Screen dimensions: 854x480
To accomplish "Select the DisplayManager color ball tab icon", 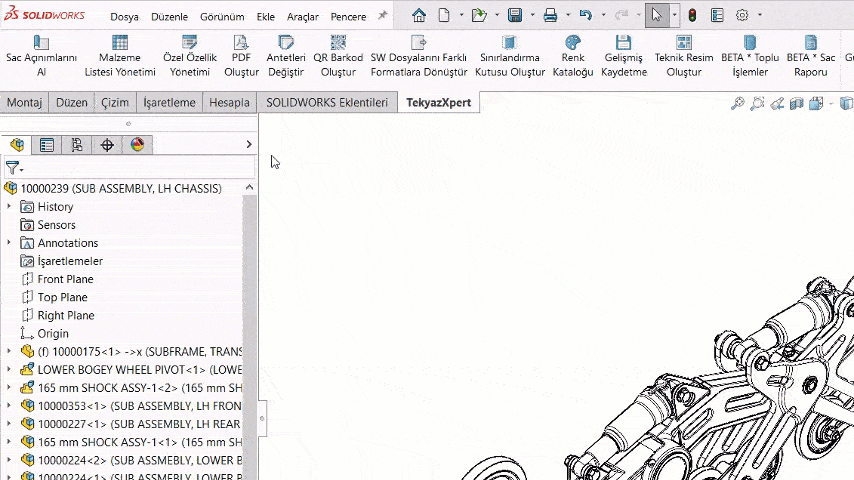I will 137,144.
